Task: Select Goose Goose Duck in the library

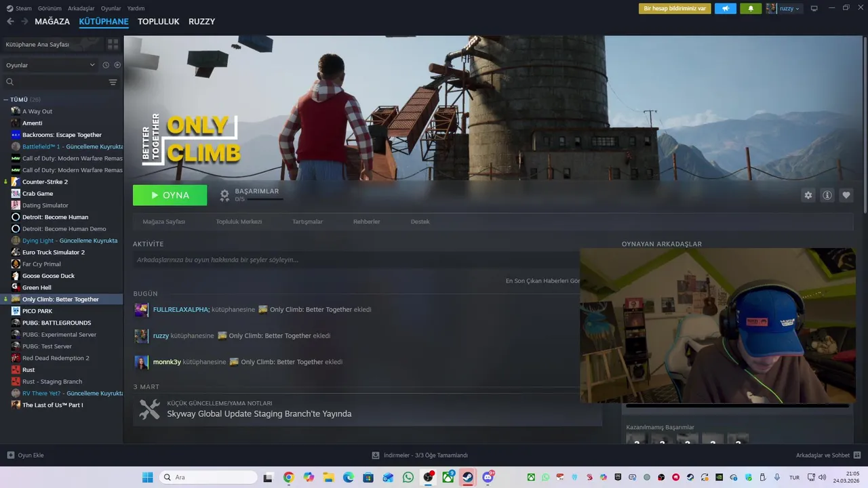Action: pyautogui.click(x=48, y=276)
